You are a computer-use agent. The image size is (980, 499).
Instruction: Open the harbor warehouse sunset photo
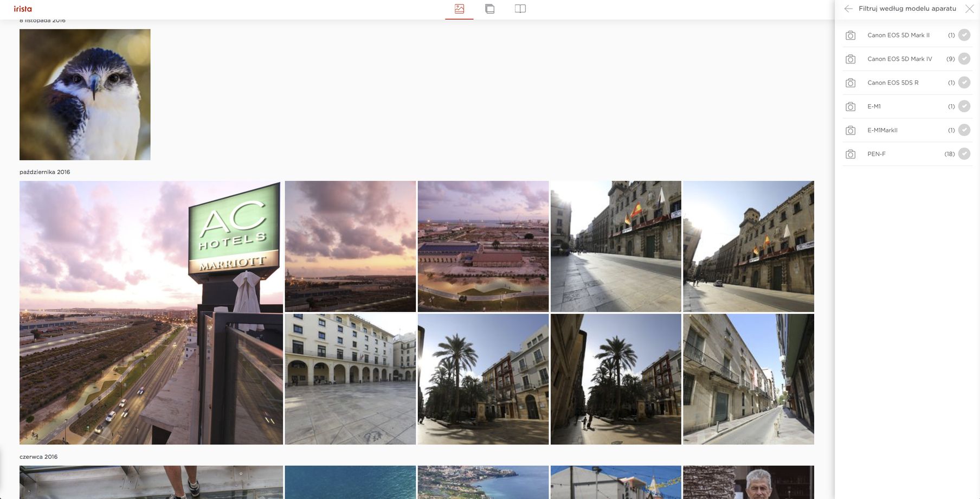point(483,246)
